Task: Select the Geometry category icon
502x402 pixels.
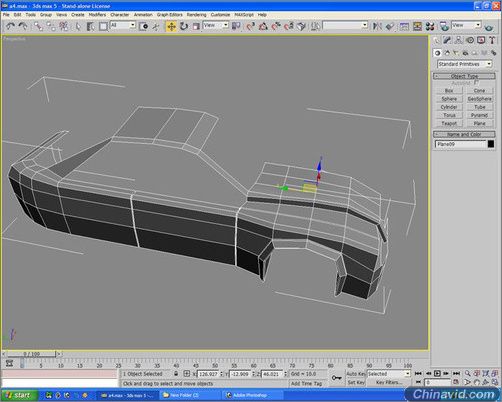Action: 438,53
